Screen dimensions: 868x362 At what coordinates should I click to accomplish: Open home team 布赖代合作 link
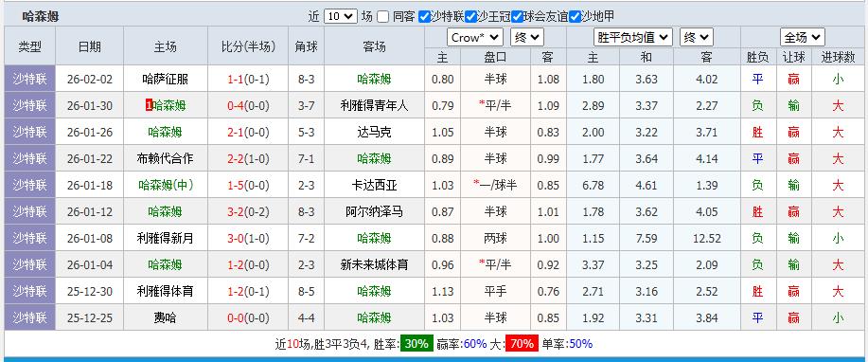coord(166,158)
